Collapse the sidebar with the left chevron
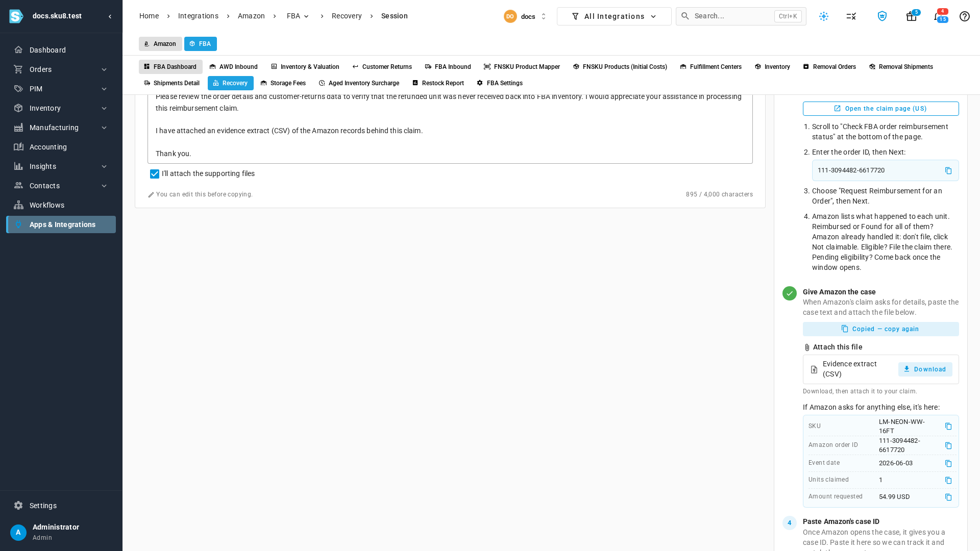980x551 pixels. (x=110, y=16)
